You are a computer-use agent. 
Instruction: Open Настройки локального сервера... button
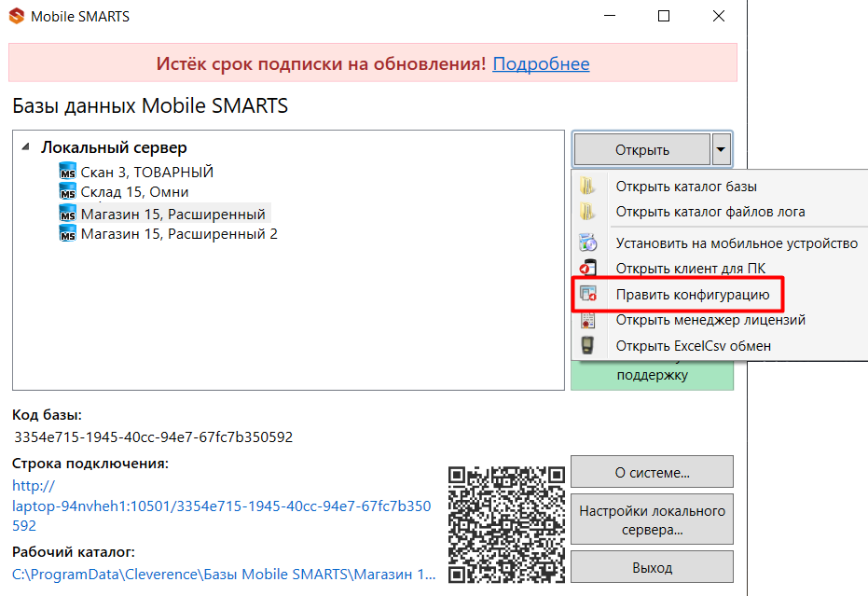pos(652,520)
